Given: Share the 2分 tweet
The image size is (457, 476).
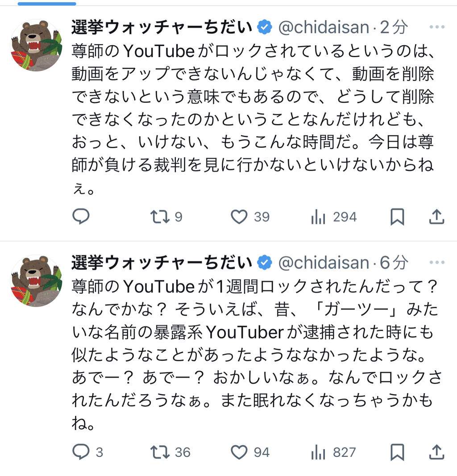Looking at the screenshot, I should 436,217.
